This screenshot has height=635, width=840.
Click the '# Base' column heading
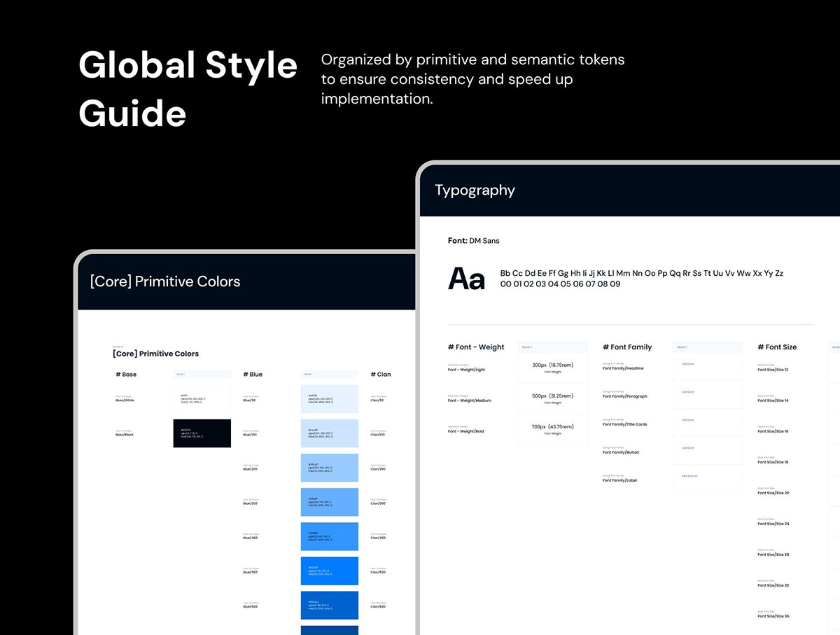[126, 375]
